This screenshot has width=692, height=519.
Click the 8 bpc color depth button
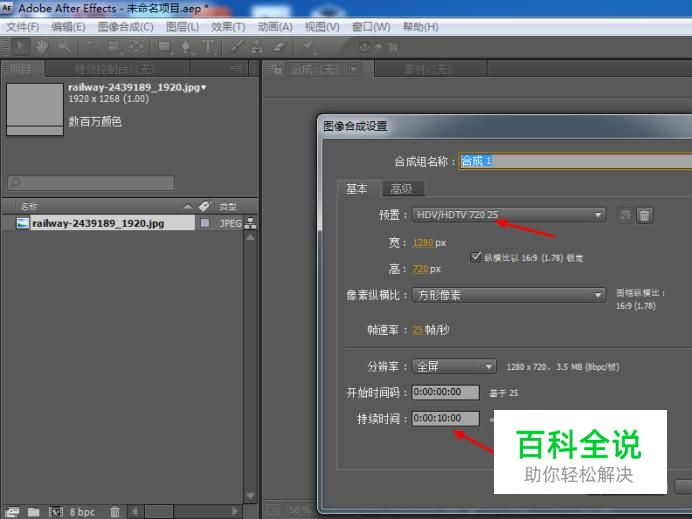pos(82,512)
